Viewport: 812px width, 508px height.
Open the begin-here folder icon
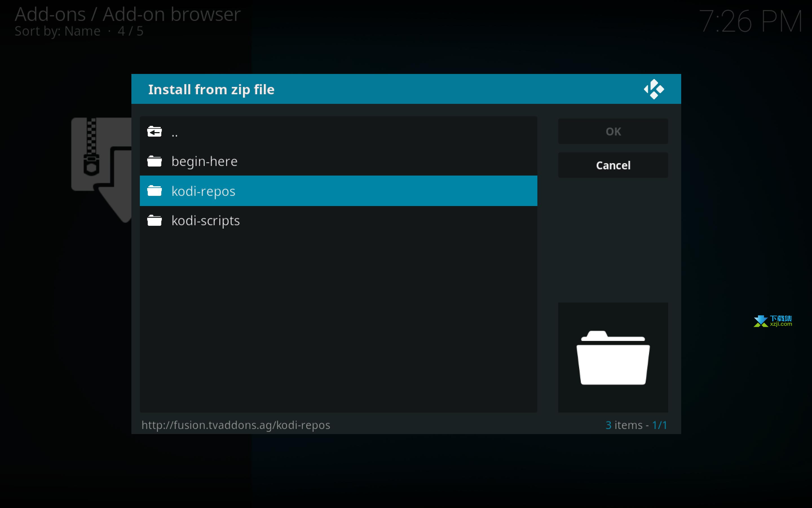pos(154,161)
